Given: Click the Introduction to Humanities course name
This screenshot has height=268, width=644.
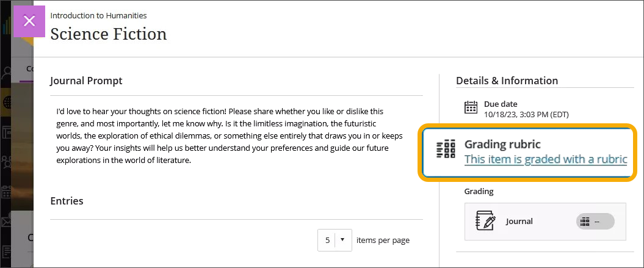Looking at the screenshot, I should click(x=98, y=15).
